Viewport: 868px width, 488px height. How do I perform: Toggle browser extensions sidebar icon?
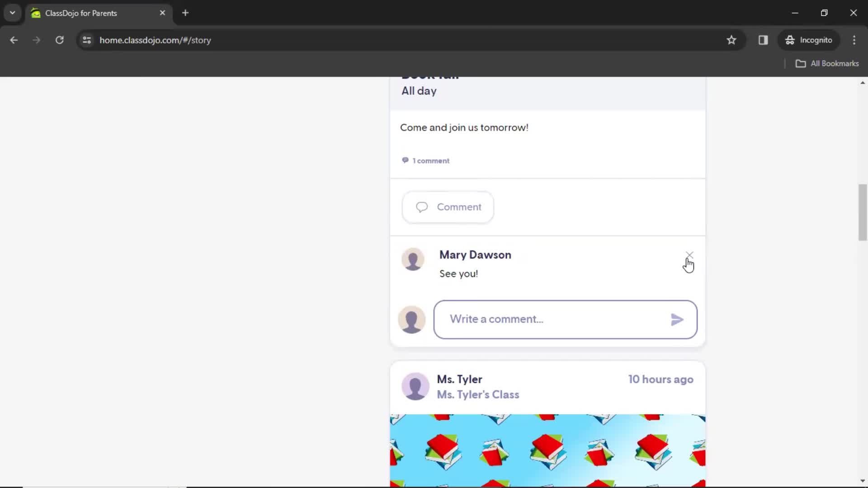pyautogui.click(x=763, y=40)
